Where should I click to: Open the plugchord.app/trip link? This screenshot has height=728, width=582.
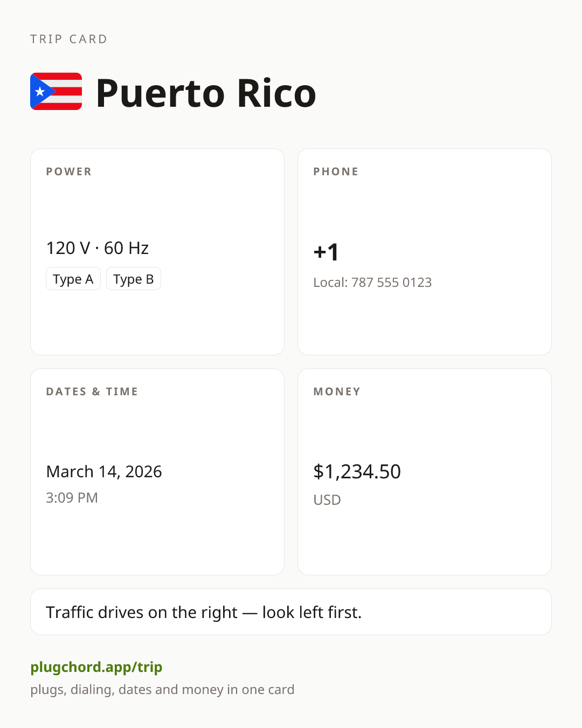click(96, 667)
